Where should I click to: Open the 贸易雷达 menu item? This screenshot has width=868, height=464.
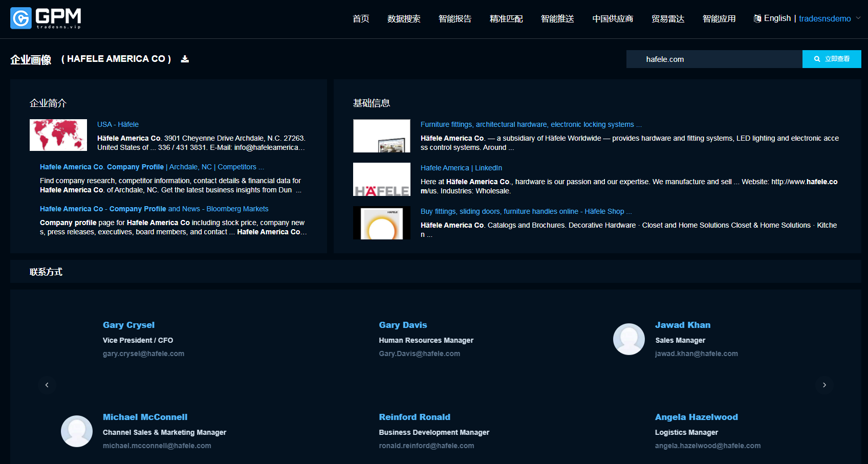(x=668, y=19)
